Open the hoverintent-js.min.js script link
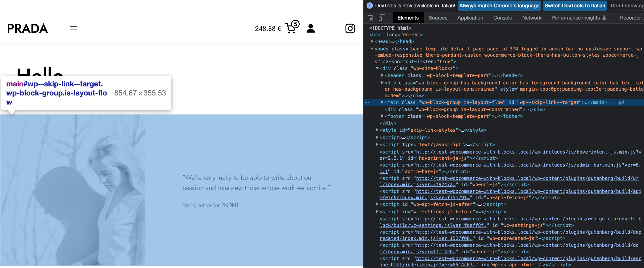The image size is (644, 268). click(x=528, y=152)
